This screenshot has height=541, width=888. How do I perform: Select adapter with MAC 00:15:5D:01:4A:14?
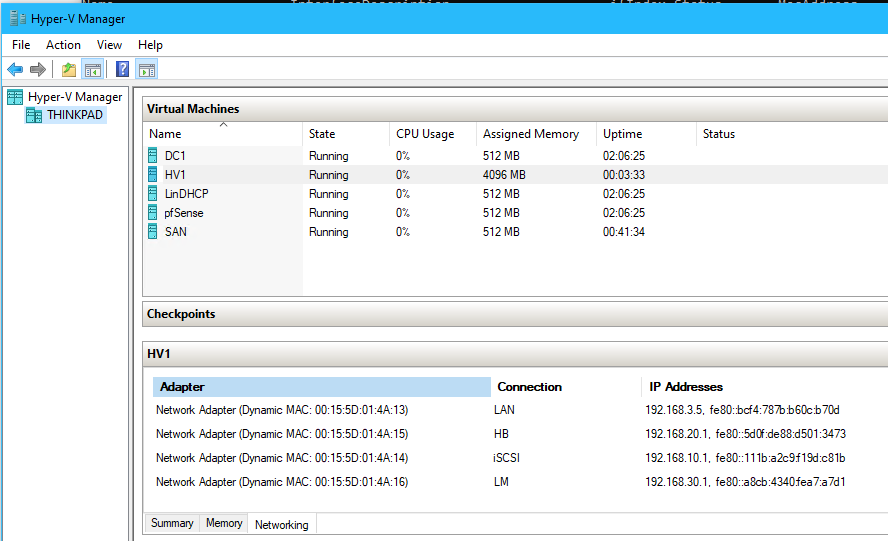(282, 458)
